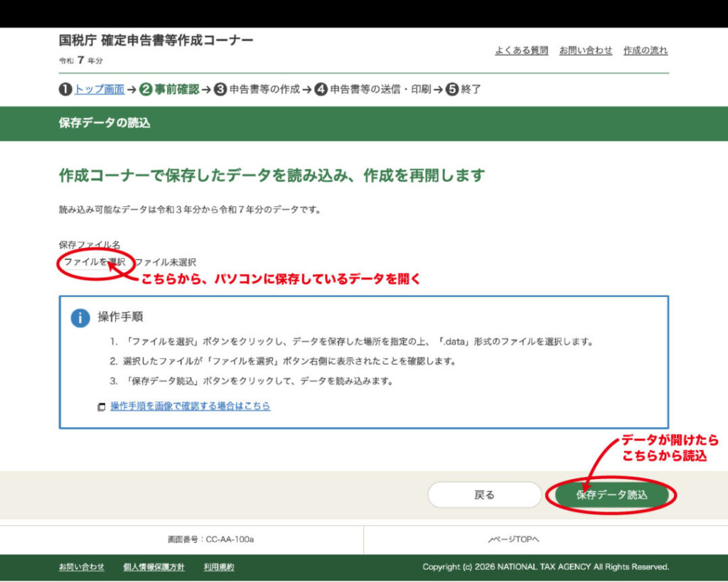Click the blue info icon beside 操作手順
Viewport: 728px width, 582px height.
pos(80,318)
